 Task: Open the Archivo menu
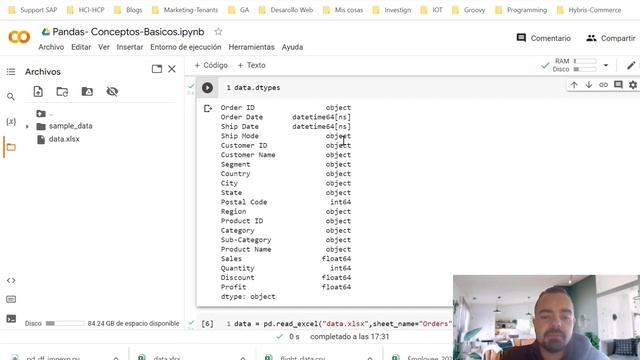51,47
